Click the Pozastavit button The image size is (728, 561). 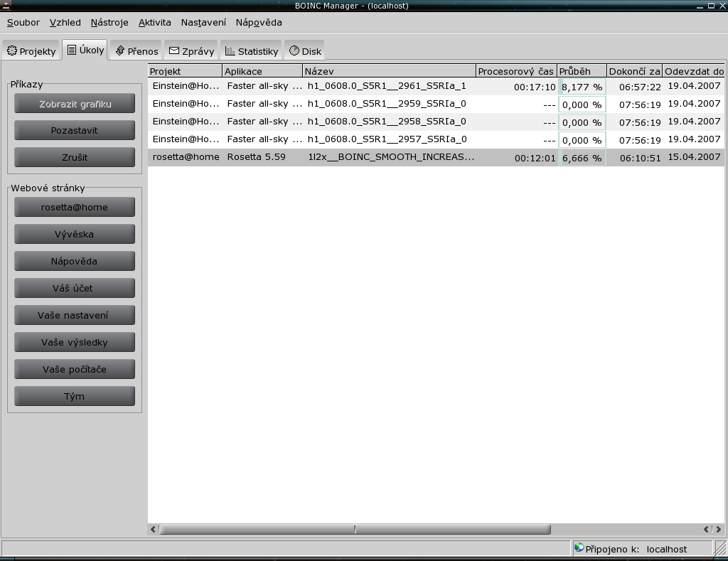coord(75,131)
